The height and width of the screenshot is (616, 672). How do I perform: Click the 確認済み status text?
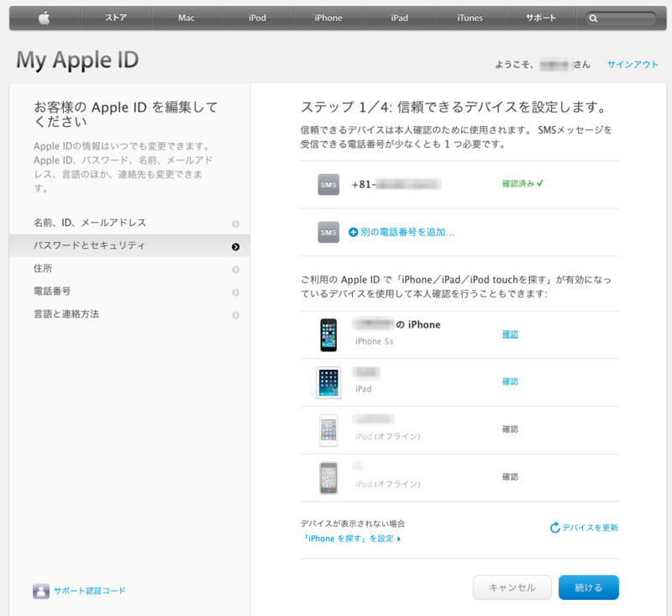pyautogui.click(x=517, y=183)
